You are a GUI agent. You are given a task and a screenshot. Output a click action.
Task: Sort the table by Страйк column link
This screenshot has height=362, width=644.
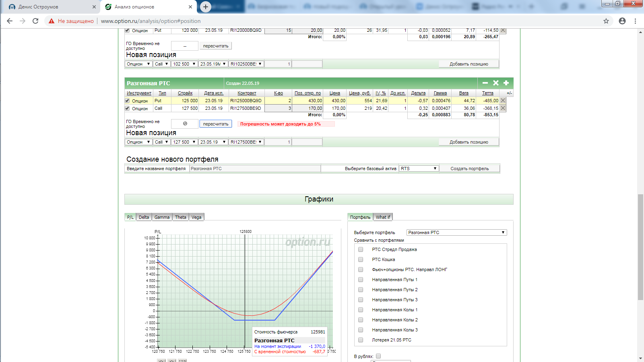coord(185,93)
